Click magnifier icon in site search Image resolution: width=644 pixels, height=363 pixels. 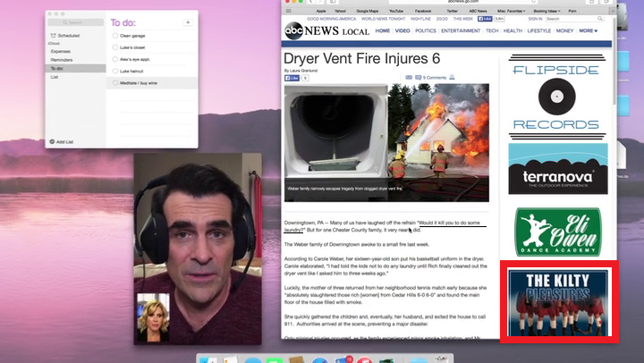600,19
